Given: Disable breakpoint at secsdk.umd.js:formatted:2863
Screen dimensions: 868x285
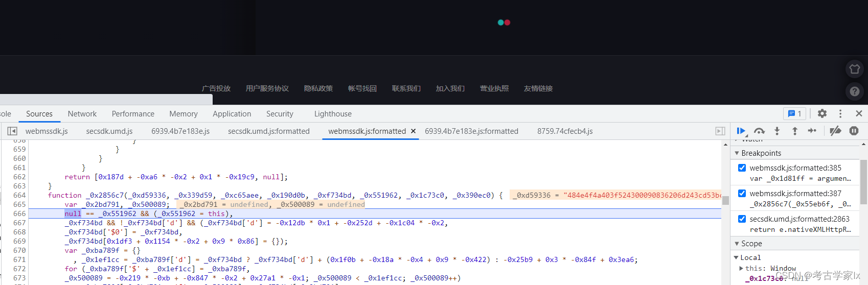Looking at the screenshot, I should point(742,219).
